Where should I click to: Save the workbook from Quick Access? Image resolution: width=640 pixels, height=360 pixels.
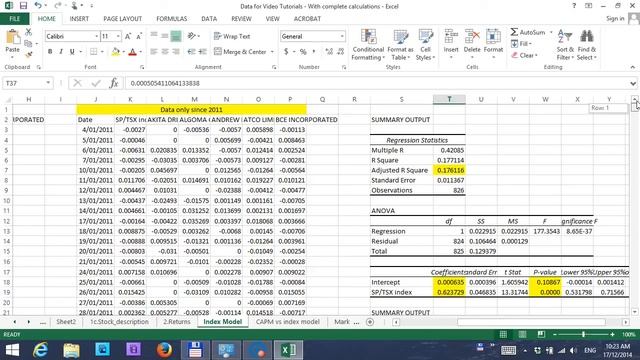(x=23, y=6)
